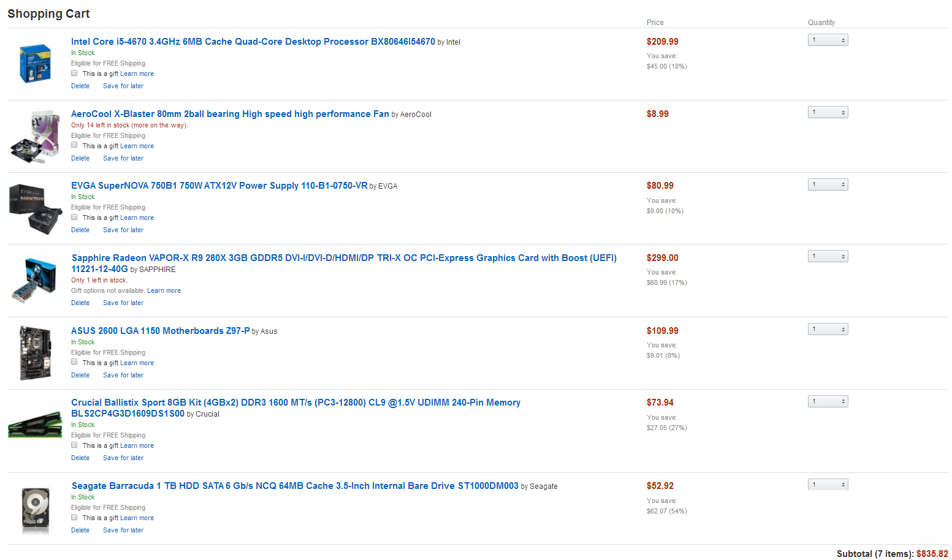Open the Crucial Ballistix memory image
The width and height of the screenshot is (952, 560).
35,425
